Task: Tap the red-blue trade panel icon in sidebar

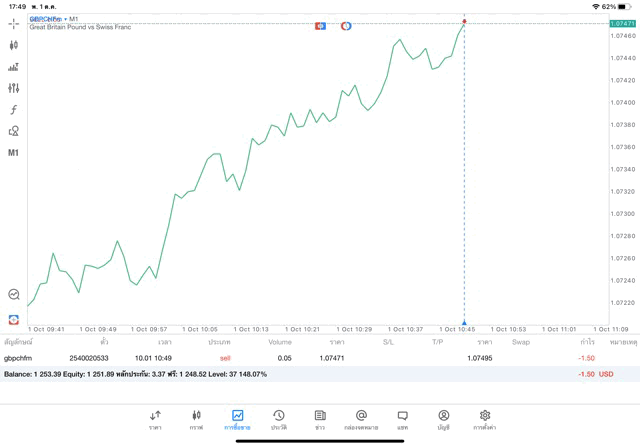Action: click(x=13, y=319)
